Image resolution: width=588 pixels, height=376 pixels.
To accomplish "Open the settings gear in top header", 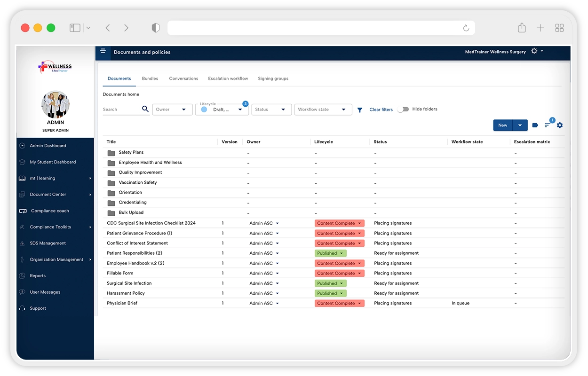I will (x=534, y=51).
